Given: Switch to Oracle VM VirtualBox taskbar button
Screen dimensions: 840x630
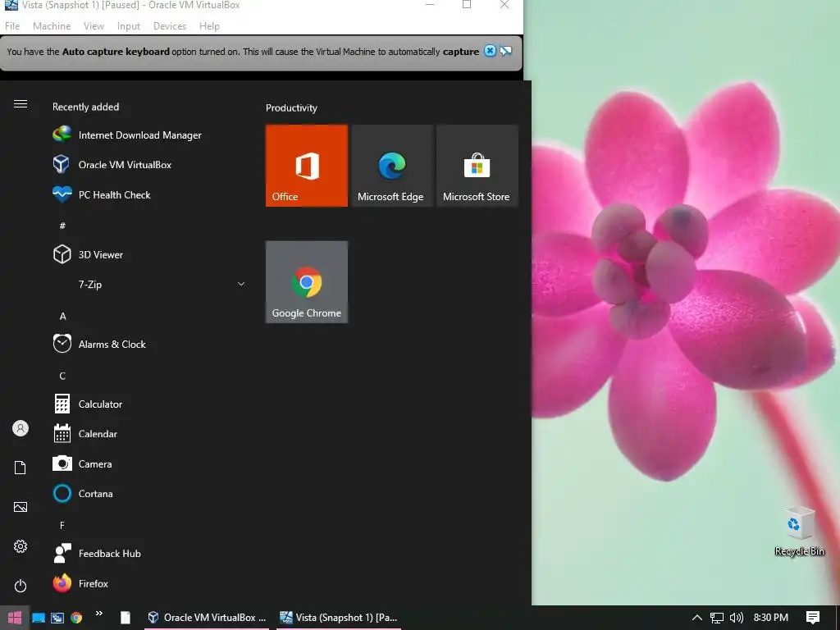Looking at the screenshot, I should (207, 618).
